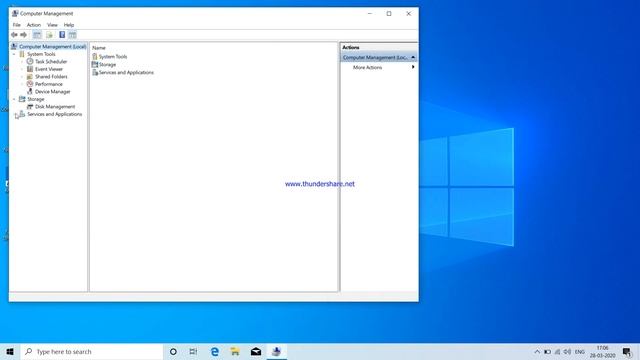Select Services and Applications in the tree
Viewport: 640px width, 360px height.
pos(55,114)
